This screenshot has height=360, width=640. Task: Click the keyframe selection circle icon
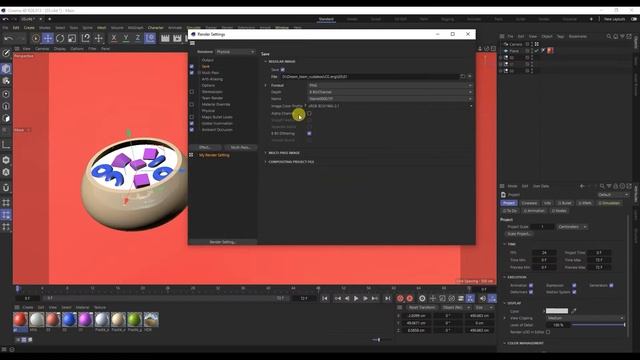click(422, 298)
